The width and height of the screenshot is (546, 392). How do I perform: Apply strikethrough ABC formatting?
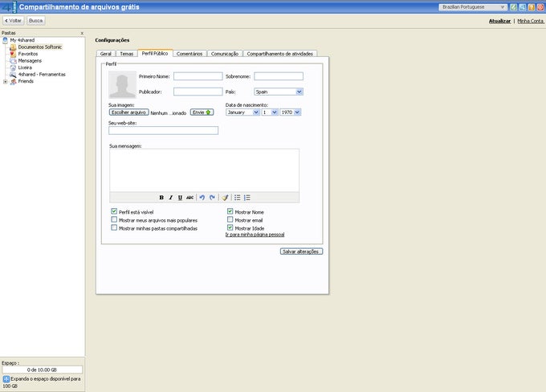click(189, 198)
